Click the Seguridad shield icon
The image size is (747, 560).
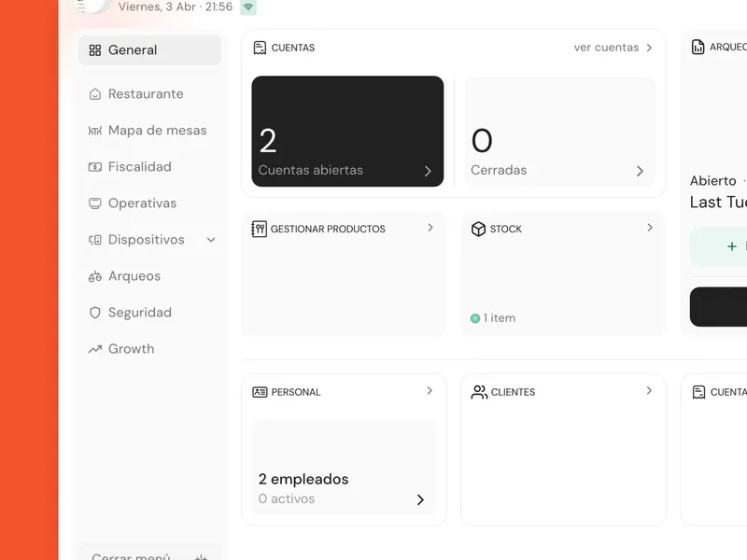click(x=95, y=313)
